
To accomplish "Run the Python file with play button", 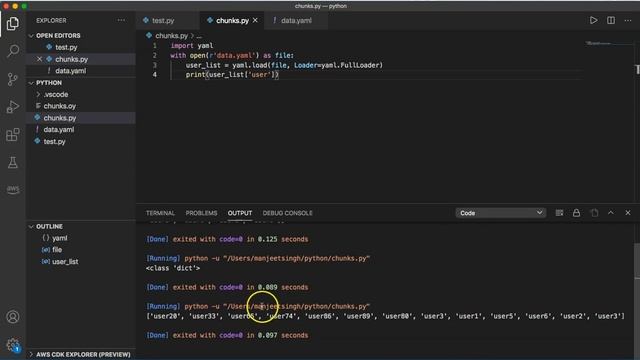I will click(x=593, y=20).
